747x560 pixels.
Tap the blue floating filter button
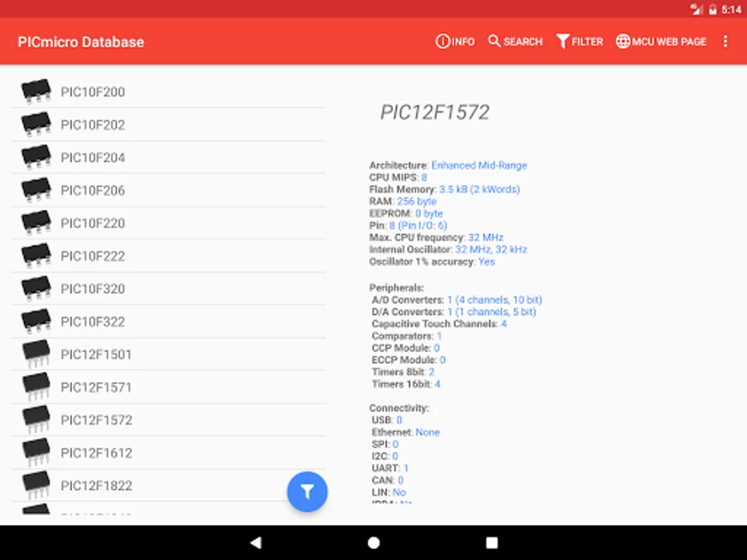click(308, 492)
